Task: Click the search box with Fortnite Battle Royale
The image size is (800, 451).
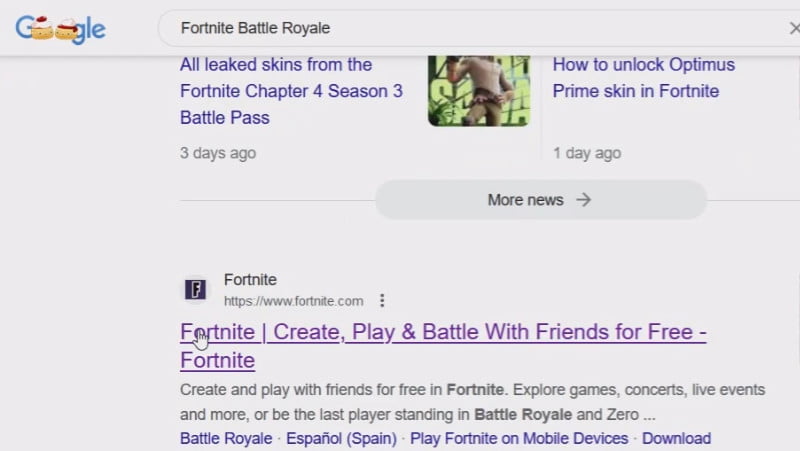Action: click(480, 28)
